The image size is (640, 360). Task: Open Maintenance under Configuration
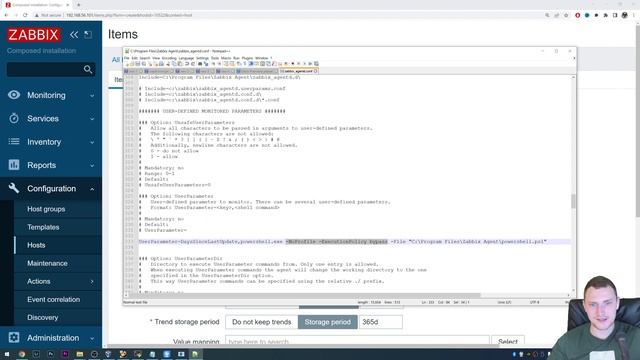pos(47,263)
